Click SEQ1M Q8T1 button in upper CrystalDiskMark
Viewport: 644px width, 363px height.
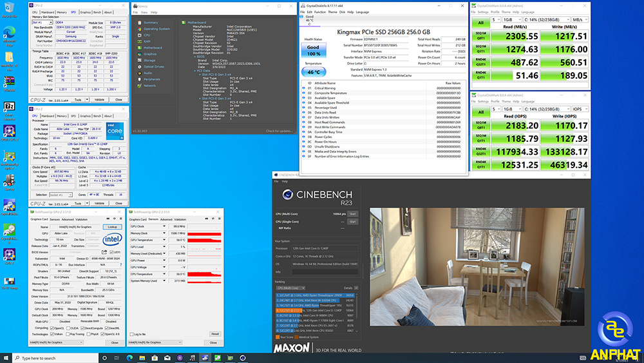point(480,35)
